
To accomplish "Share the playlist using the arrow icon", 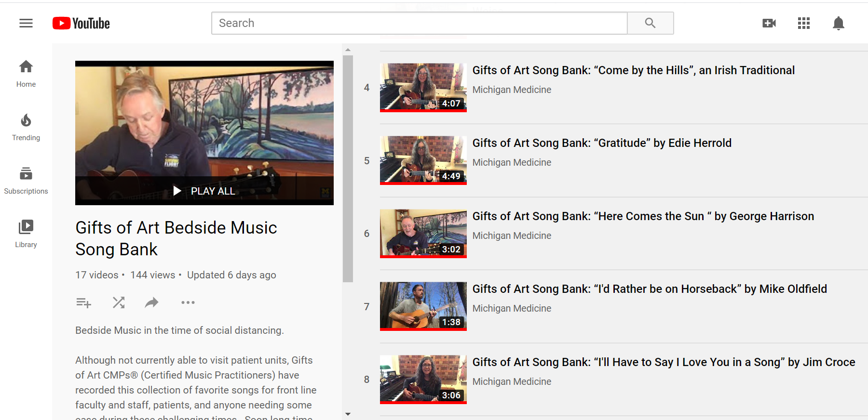I will point(152,302).
